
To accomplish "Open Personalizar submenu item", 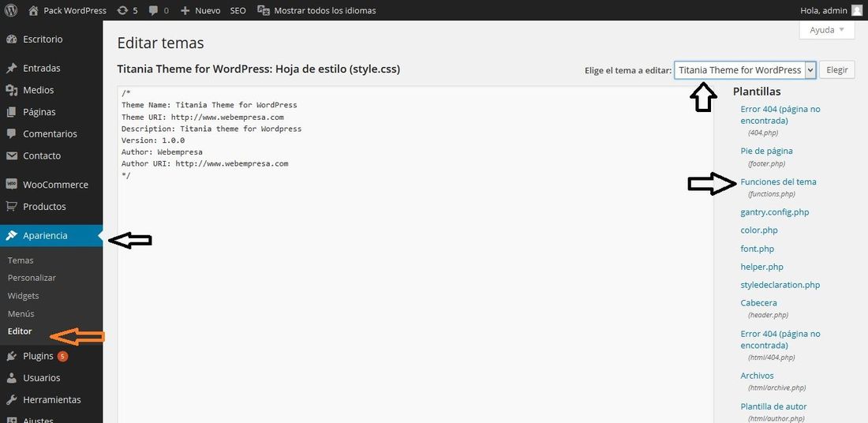I will (x=32, y=278).
